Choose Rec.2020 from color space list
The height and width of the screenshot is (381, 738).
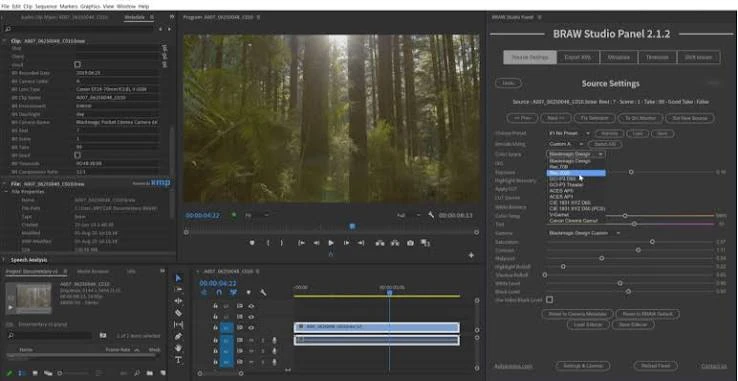(576, 173)
